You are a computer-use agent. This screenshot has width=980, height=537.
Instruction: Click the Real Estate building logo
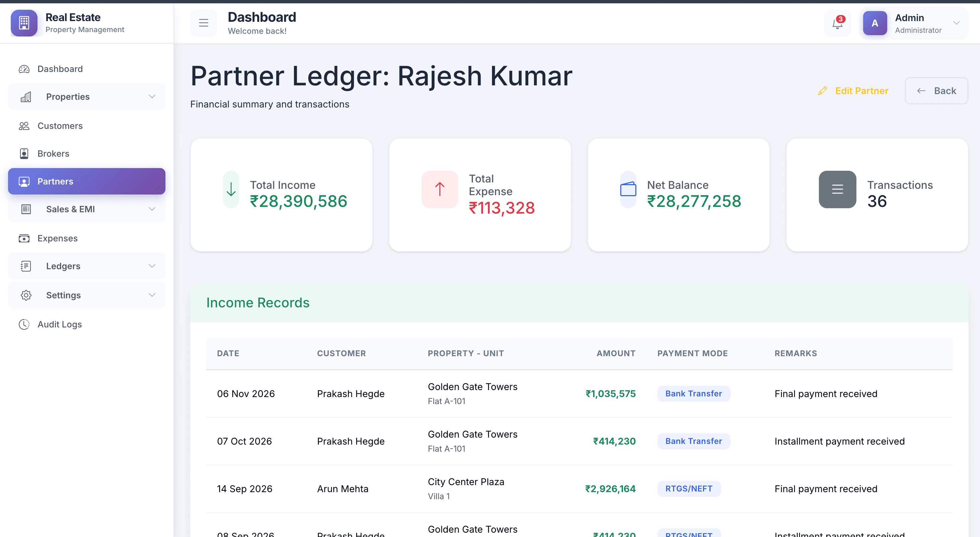pos(24,23)
